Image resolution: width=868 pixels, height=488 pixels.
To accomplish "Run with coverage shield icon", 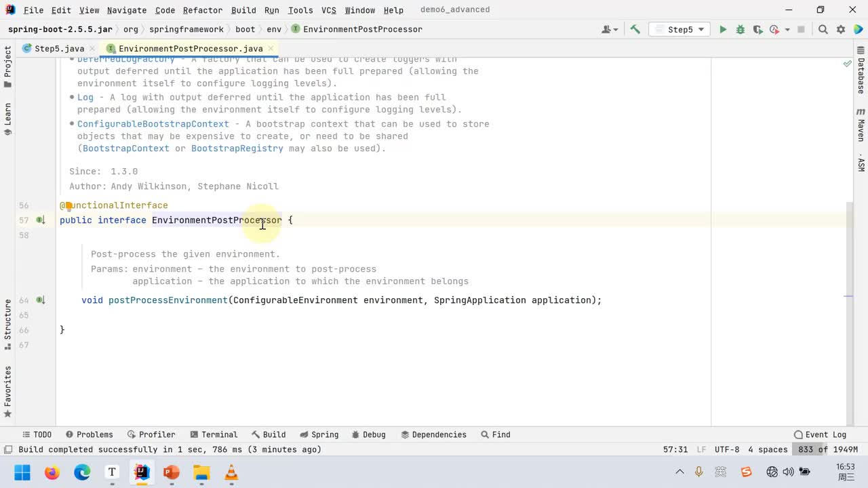I will tap(757, 29).
